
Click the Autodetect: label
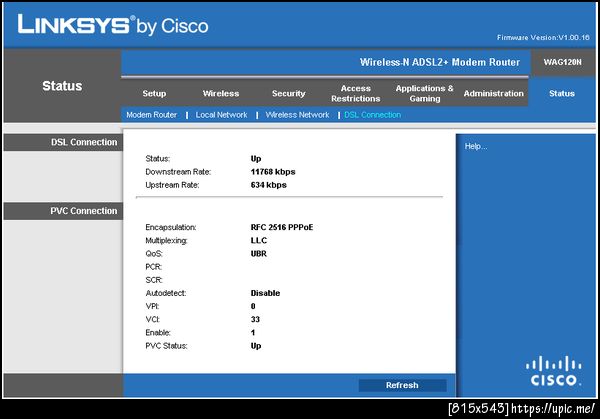[166, 293]
